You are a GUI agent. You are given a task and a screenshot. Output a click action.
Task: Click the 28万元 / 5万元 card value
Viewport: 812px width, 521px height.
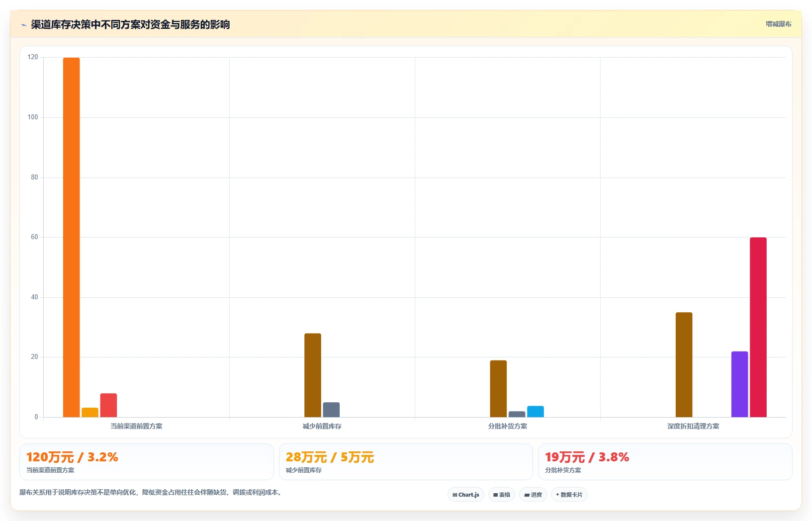330,457
